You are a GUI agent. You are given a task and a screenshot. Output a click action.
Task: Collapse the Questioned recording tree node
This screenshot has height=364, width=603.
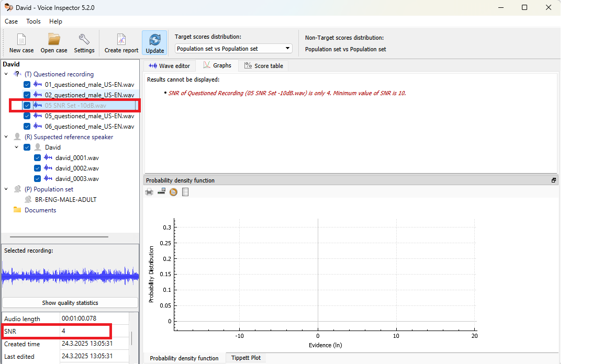tap(6, 74)
